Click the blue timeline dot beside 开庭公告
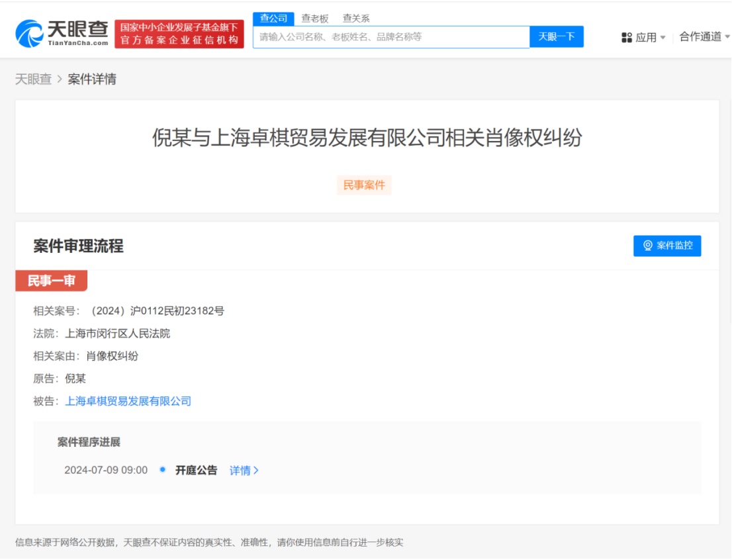Viewport: 732px width, 560px height. (x=162, y=470)
